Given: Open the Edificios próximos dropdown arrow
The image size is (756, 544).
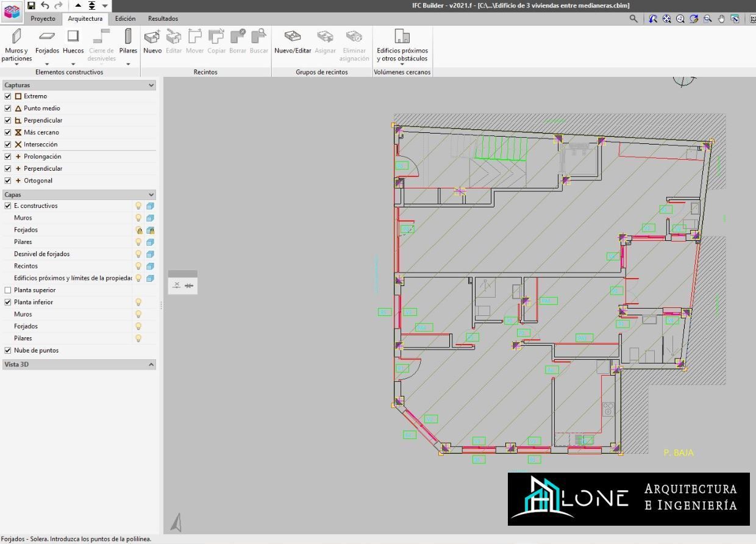Looking at the screenshot, I should 402,64.
